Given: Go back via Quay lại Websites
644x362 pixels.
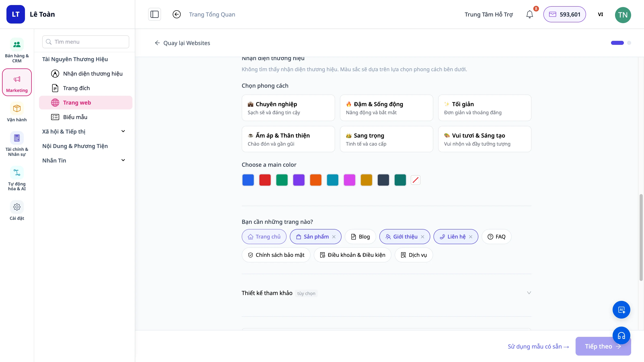Looking at the screenshot, I should tap(182, 43).
